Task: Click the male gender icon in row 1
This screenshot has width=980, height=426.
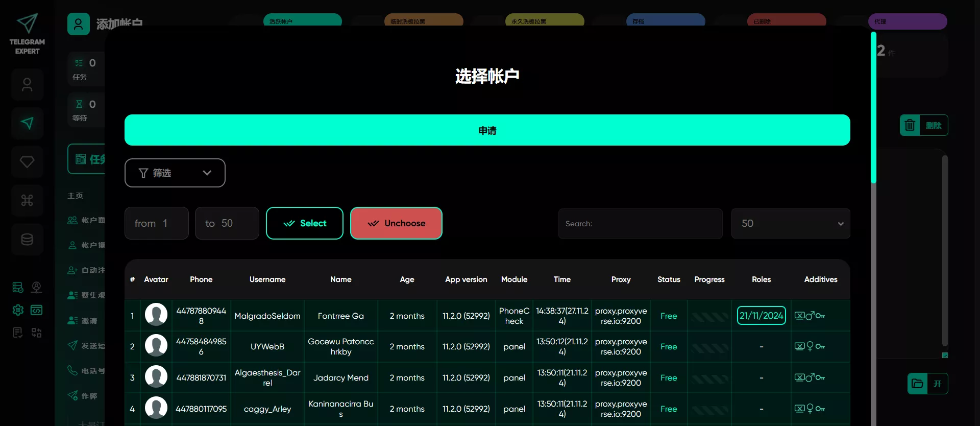Action: point(810,316)
